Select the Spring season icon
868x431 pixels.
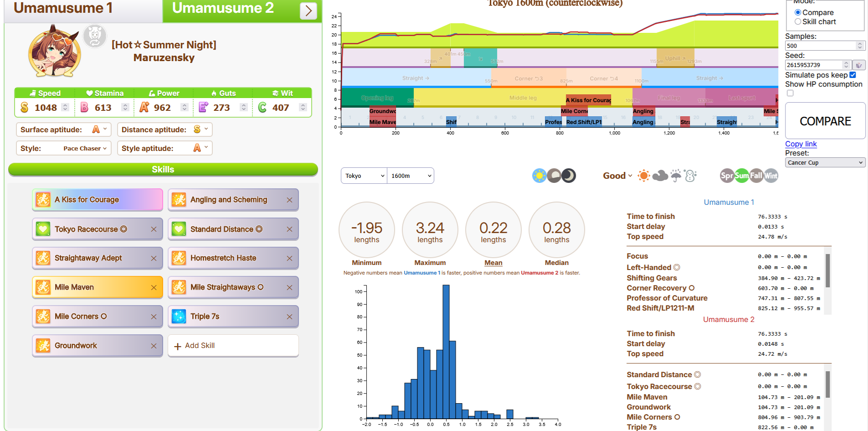click(x=727, y=176)
